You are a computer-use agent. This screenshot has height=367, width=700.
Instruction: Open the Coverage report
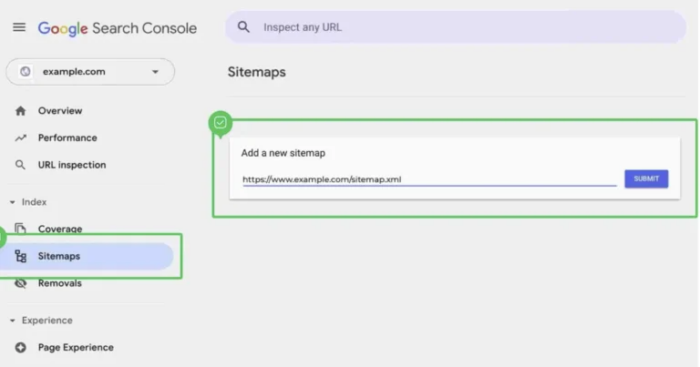60,229
